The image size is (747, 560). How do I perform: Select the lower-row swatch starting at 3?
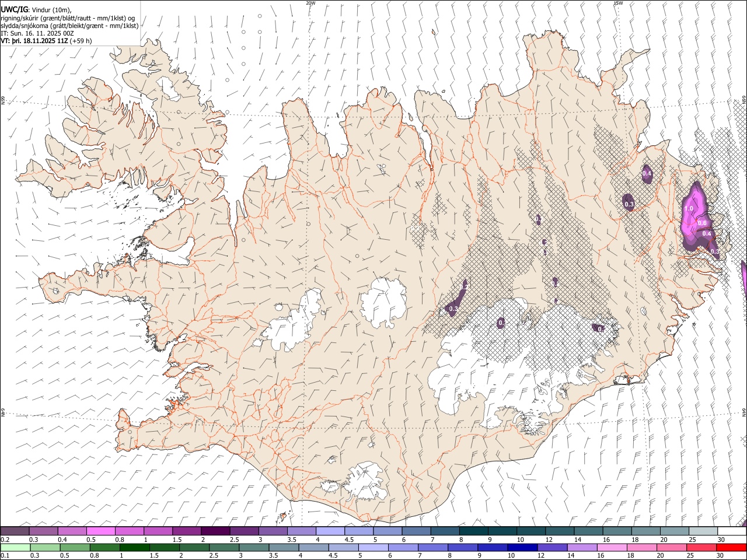[254, 547]
